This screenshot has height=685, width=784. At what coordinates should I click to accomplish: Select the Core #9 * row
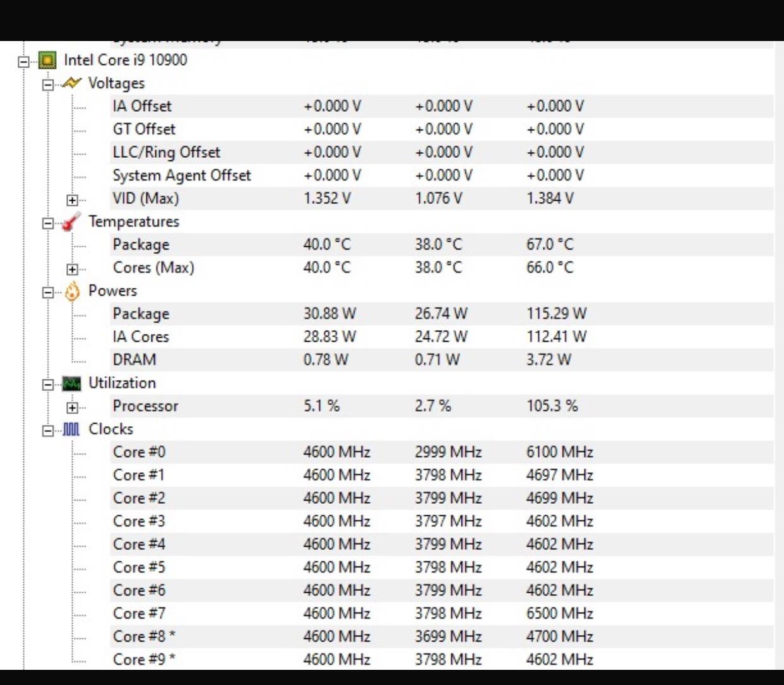point(442,659)
